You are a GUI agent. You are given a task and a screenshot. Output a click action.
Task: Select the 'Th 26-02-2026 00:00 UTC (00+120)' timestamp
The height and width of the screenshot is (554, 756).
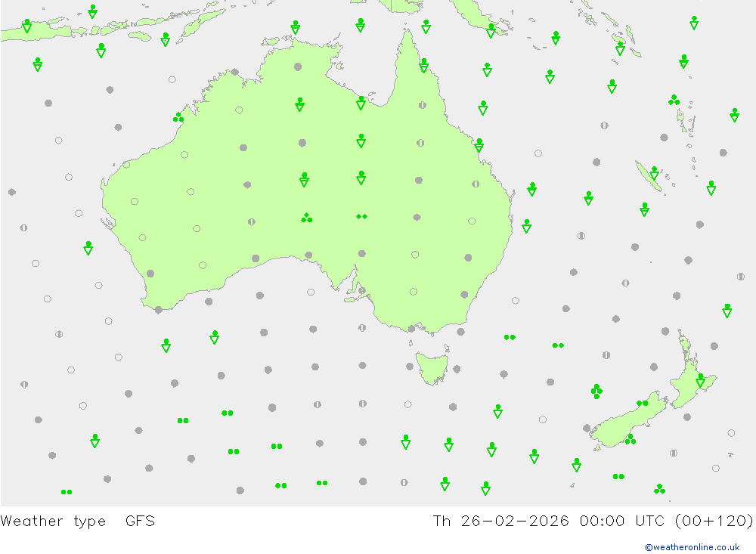[x=593, y=522]
